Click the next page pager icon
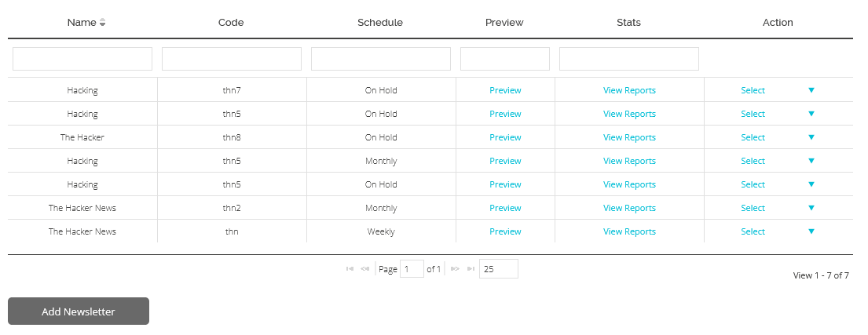This screenshot has height=335, width=868. click(455, 268)
